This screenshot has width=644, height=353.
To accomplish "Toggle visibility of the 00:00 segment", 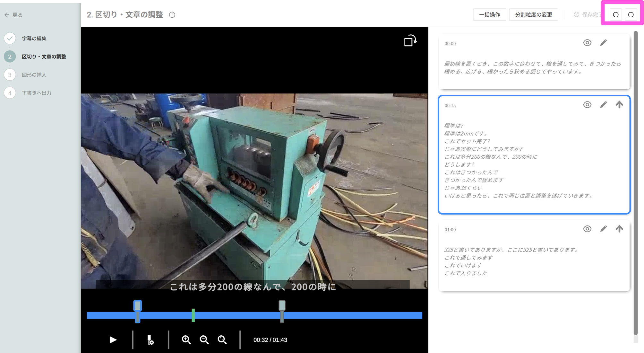I will [587, 43].
